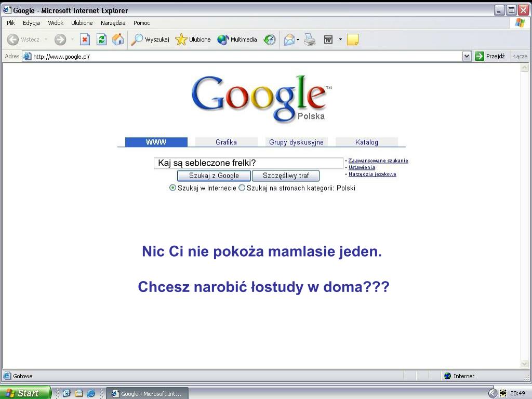Click the Mail envelope icon
Screen dimensions: 532x399
coord(289,39)
